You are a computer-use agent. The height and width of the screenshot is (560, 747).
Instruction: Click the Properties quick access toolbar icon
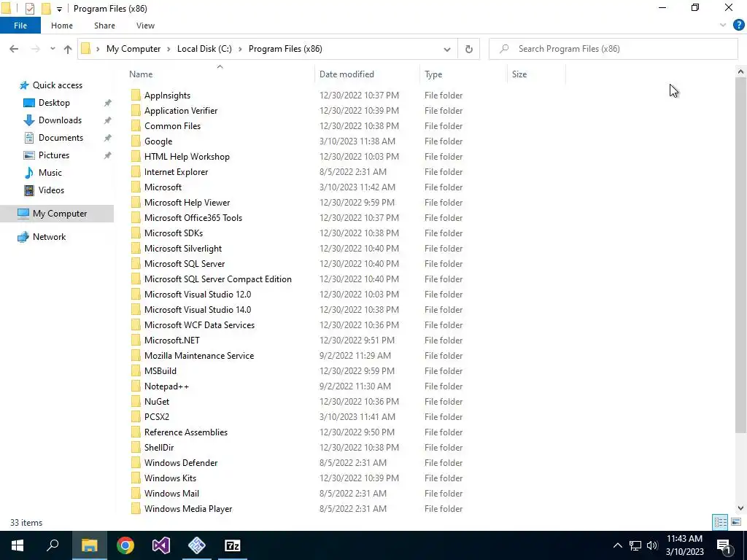29,9
